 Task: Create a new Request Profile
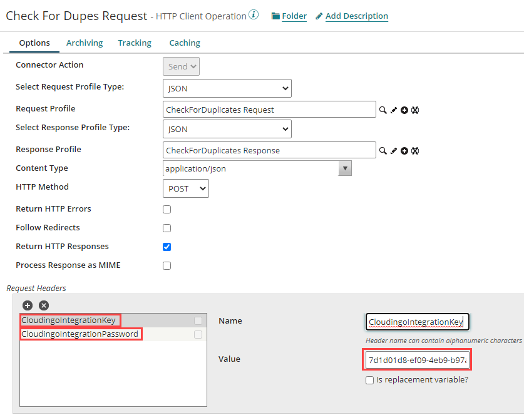tap(404, 110)
